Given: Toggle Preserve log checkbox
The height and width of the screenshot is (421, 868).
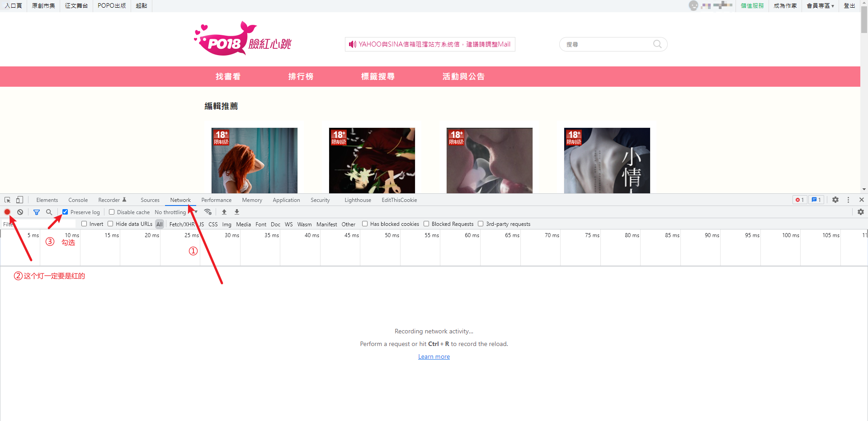Looking at the screenshot, I should pos(65,212).
